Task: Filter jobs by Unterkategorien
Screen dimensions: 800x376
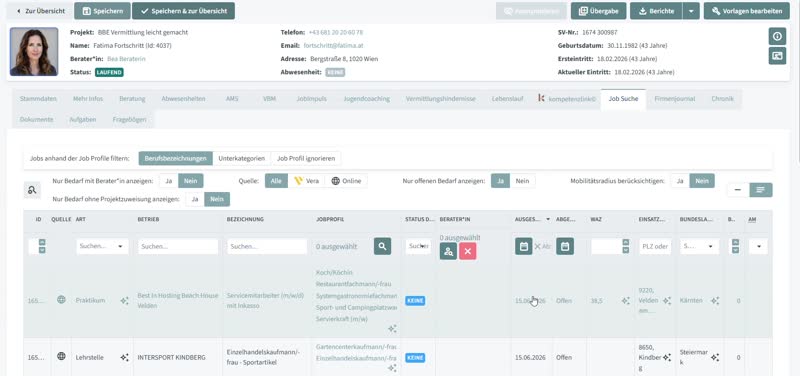Action: point(241,158)
